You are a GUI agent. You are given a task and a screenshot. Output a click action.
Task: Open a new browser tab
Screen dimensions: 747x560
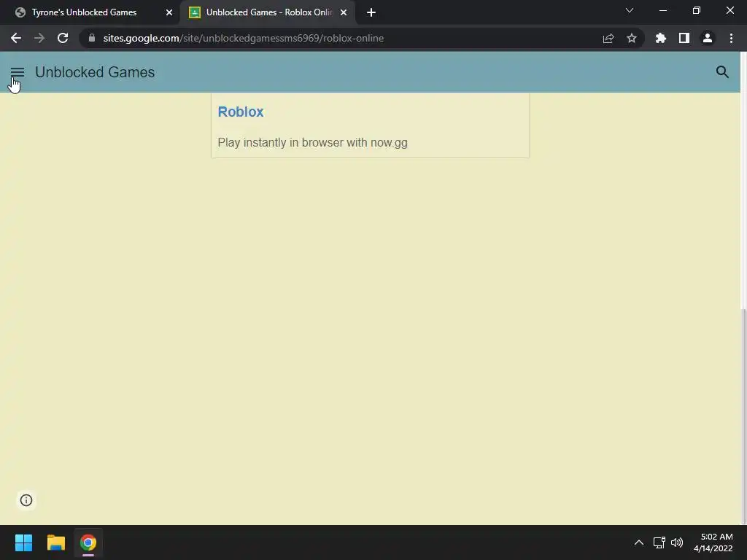[371, 12]
